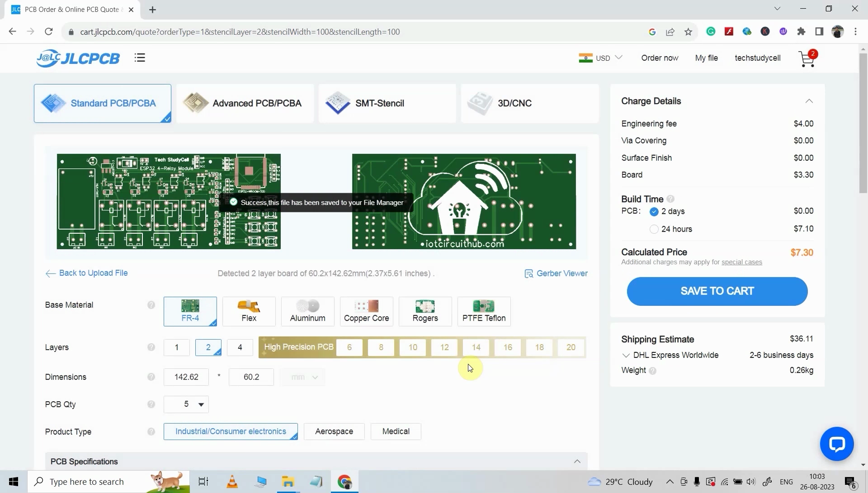Open the dimension units dropdown
The width and height of the screenshot is (868, 493).
point(302,377)
